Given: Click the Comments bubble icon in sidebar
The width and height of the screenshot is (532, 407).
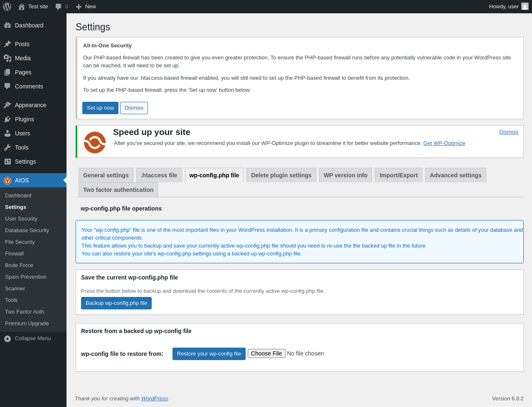Looking at the screenshot, I should click(x=7, y=86).
